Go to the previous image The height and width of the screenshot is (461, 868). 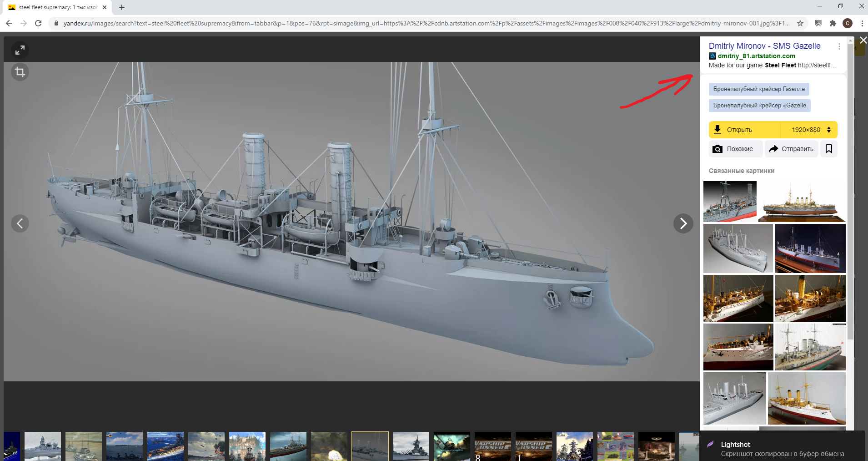20,223
